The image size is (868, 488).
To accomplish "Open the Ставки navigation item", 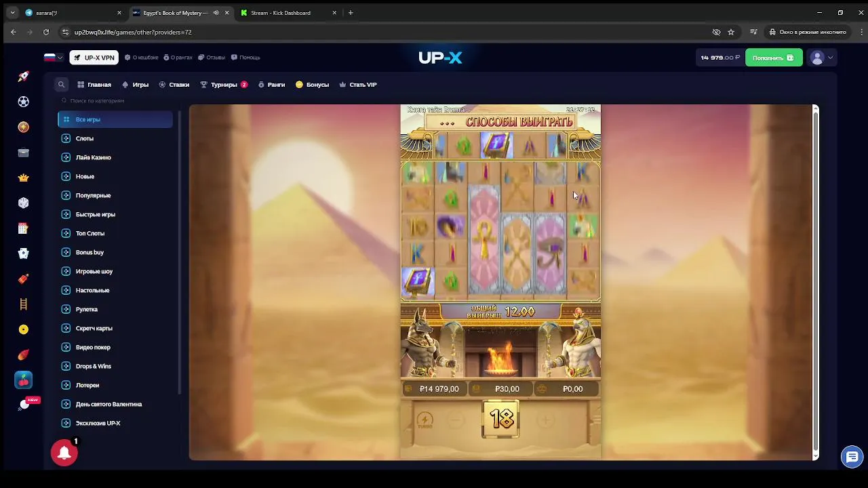I will click(x=174, y=85).
